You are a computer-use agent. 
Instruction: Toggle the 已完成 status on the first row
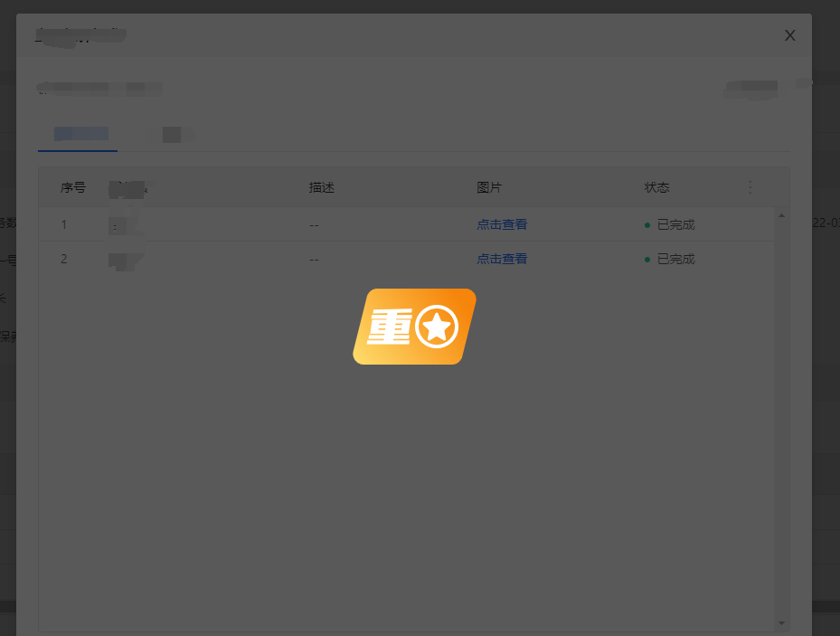674,224
